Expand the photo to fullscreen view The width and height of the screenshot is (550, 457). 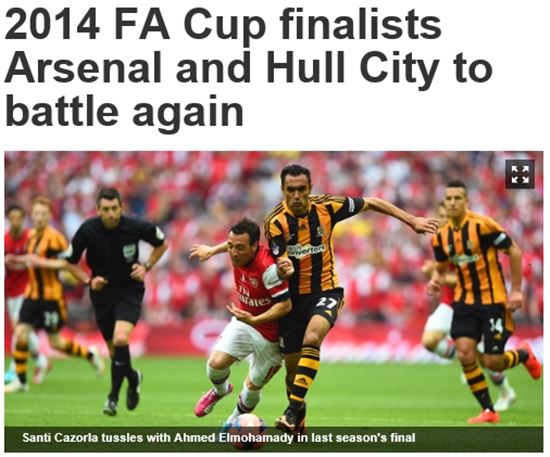point(520,174)
